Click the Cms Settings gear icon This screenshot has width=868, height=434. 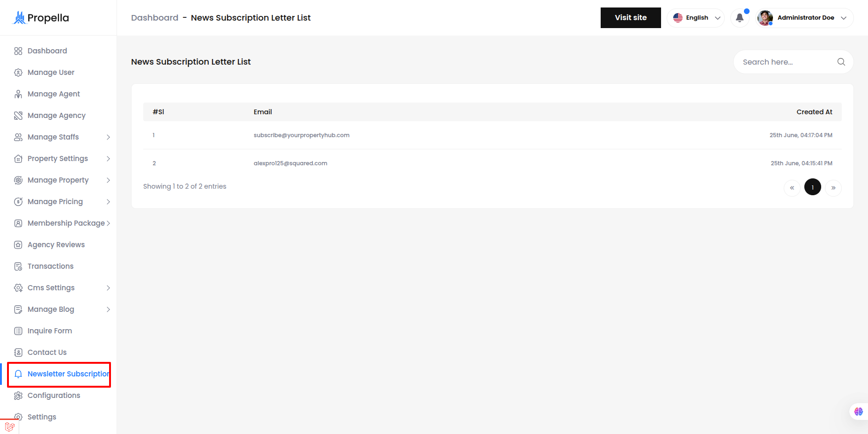[18, 288]
